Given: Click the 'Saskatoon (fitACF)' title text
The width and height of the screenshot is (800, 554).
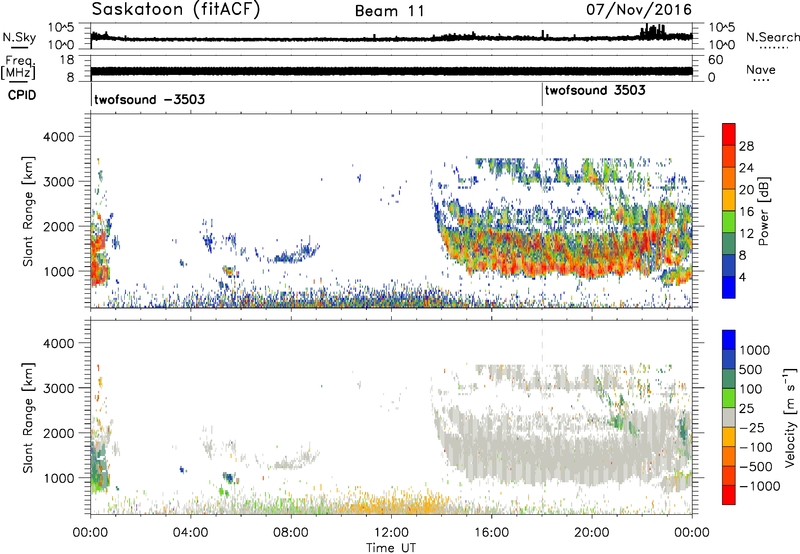Looking at the screenshot, I should [x=176, y=9].
